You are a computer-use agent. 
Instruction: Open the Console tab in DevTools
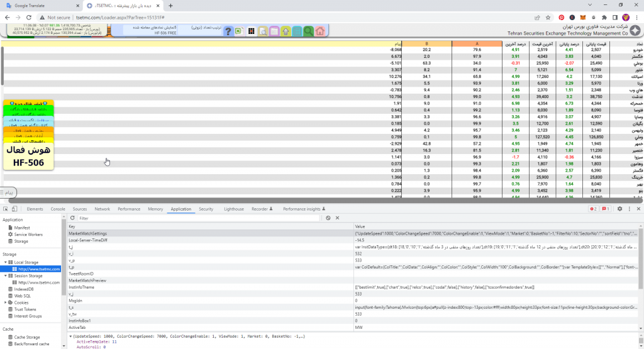point(58,209)
